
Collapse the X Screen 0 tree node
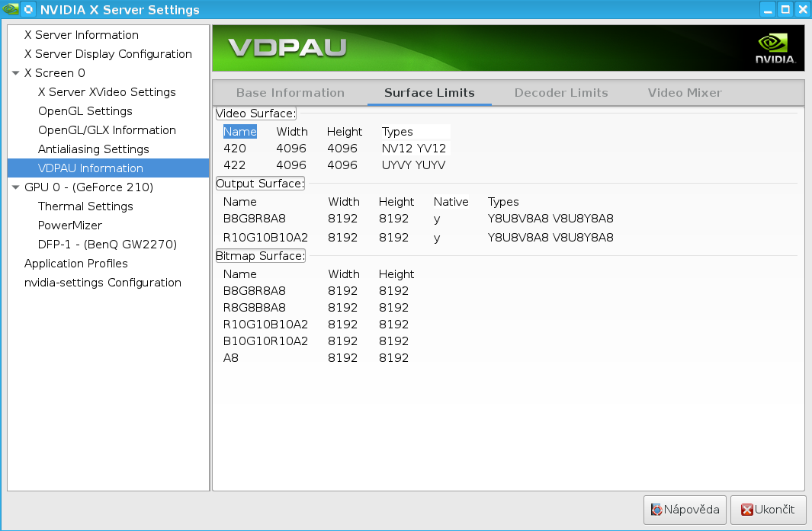tap(15, 73)
